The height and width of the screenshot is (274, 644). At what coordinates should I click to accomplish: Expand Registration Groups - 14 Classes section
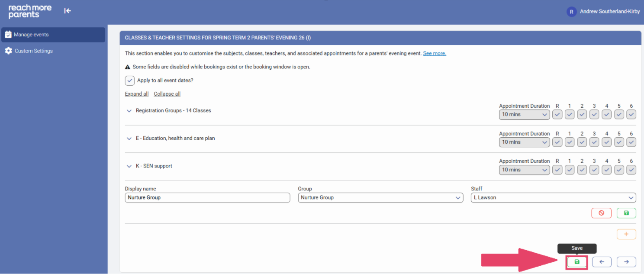coord(129,111)
